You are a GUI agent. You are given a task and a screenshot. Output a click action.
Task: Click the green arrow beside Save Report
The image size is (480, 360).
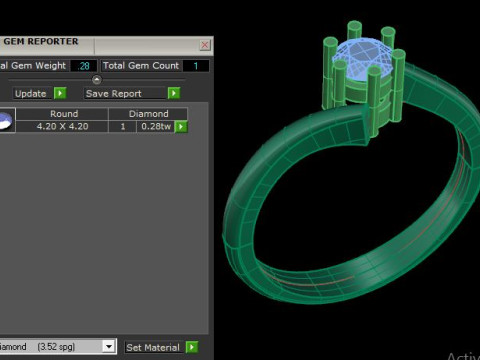point(174,93)
